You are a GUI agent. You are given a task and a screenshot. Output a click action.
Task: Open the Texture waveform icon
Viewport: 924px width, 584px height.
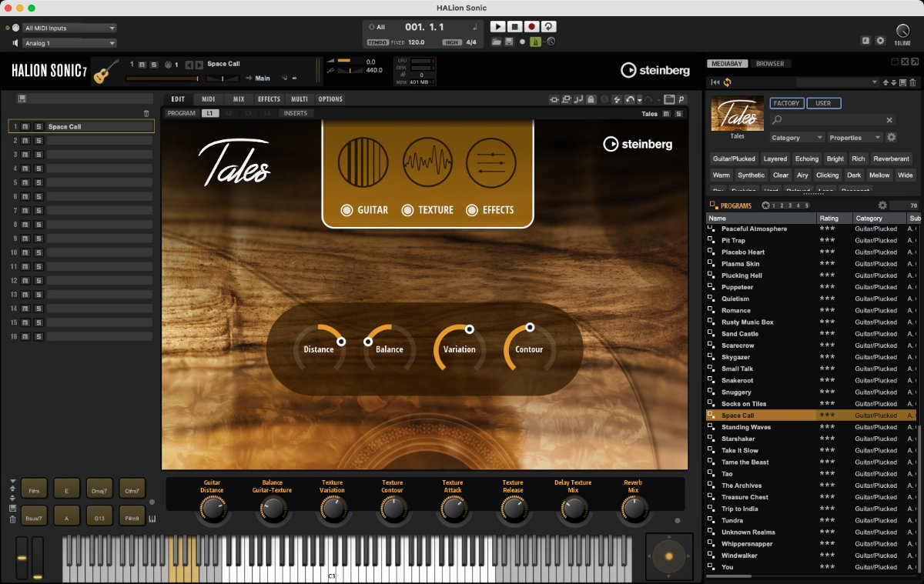(x=427, y=162)
